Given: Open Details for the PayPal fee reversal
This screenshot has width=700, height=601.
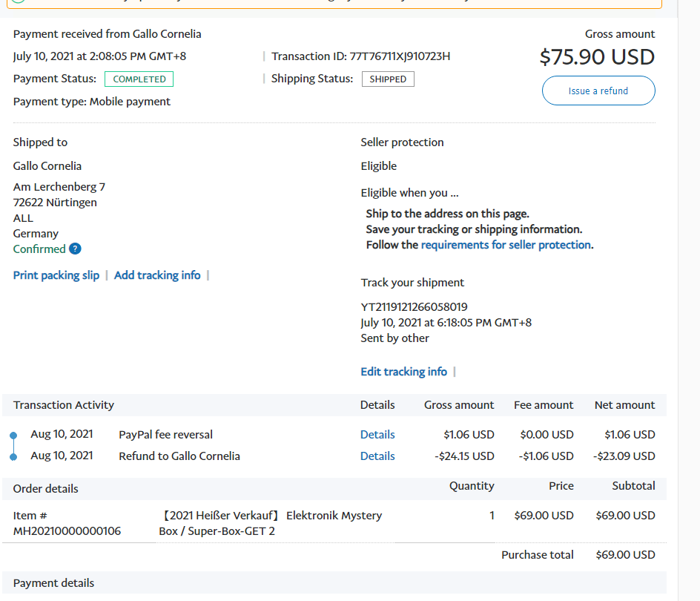Looking at the screenshot, I should 377,435.
